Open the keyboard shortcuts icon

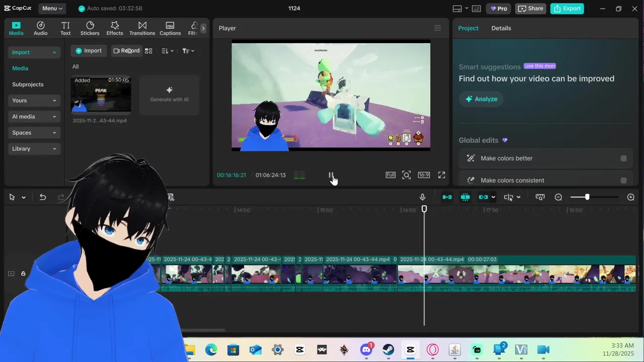[x=476, y=9]
